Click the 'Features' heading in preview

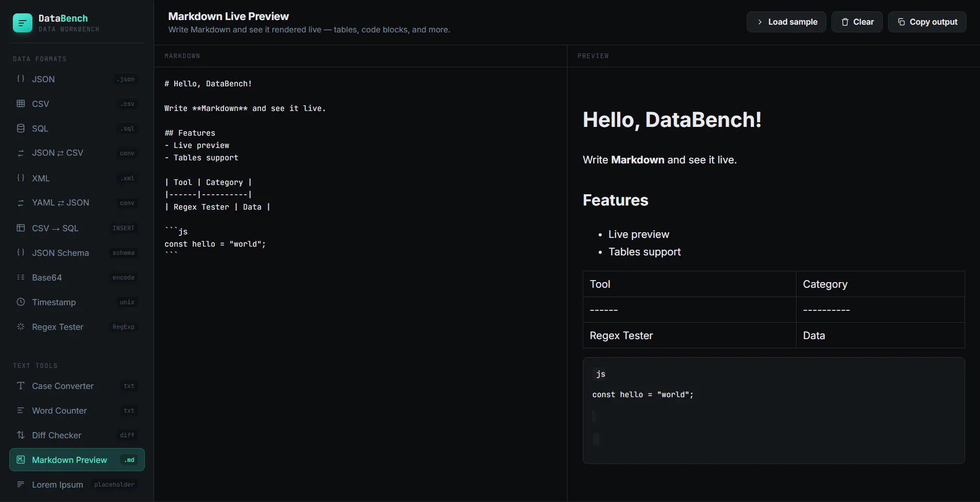[616, 200]
